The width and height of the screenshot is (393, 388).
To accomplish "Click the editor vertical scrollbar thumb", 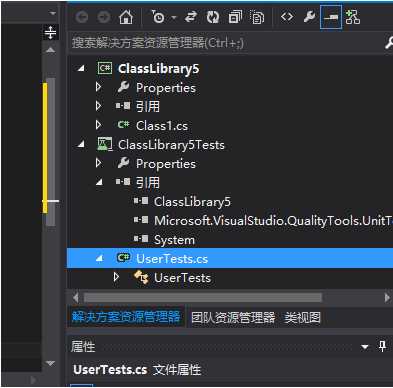I will click(x=51, y=152).
